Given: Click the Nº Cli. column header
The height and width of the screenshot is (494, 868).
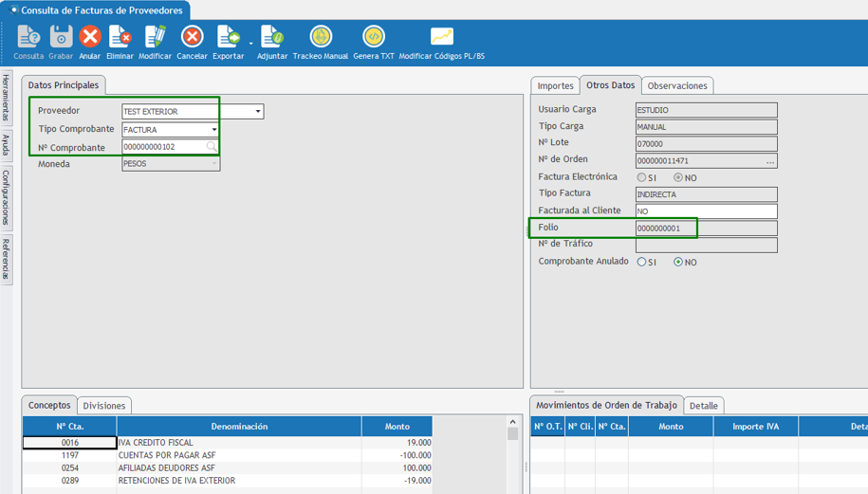Looking at the screenshot, I should 581,426.
